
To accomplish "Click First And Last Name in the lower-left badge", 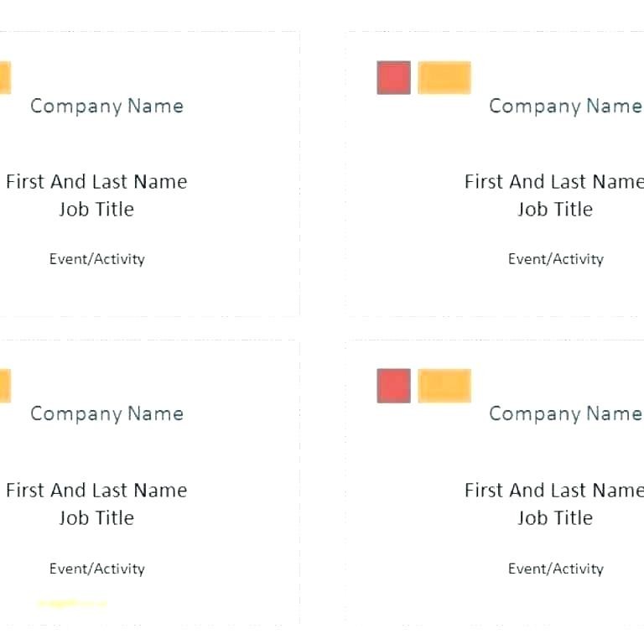I will [96, 490].
